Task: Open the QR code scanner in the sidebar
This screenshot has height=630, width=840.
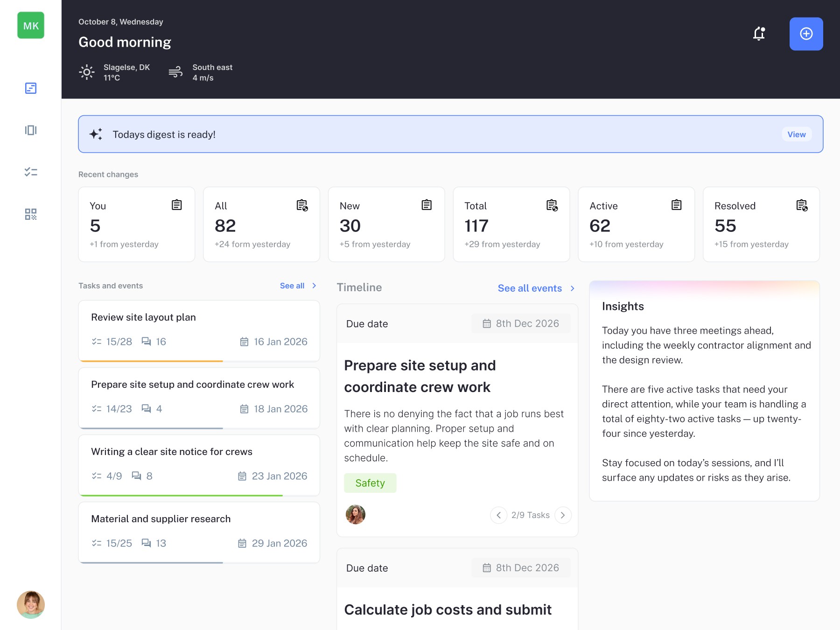Action: coord(31,215)
